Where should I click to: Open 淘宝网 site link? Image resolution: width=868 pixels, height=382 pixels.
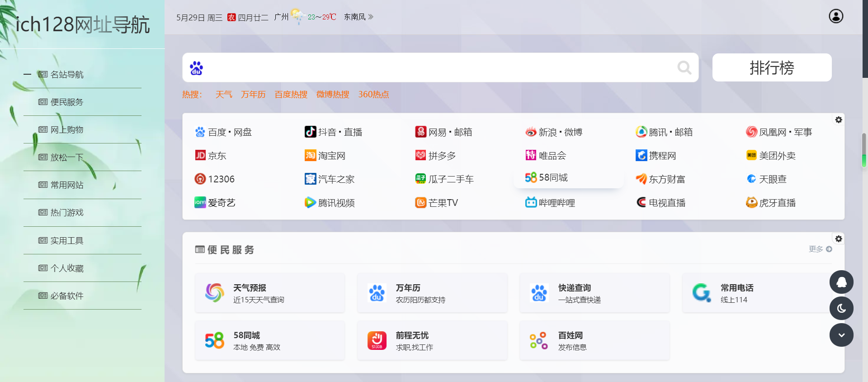(x=325, y=156)
